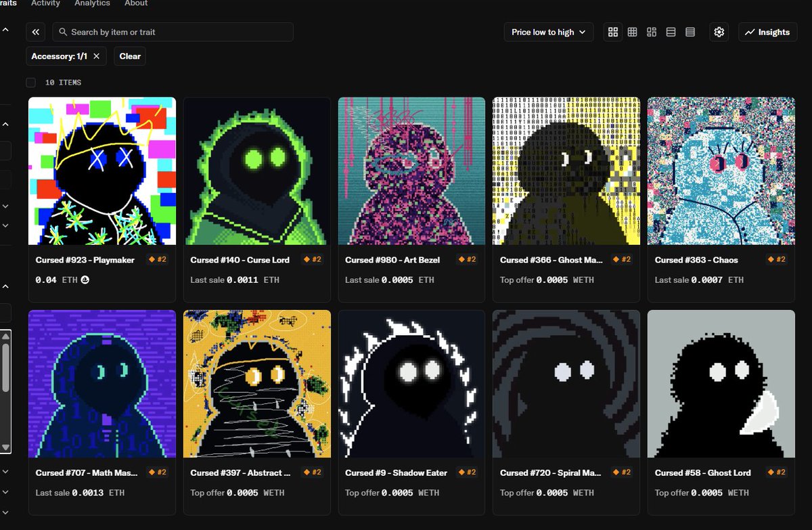Collapse the filter sidebar with double-chevron button

coord(36,32)
